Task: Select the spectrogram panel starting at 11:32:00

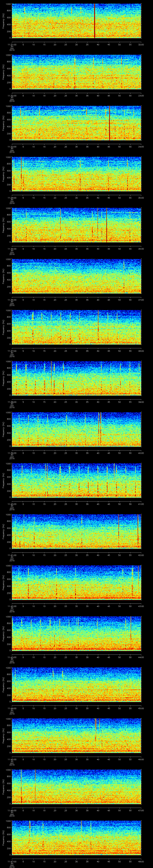Action: point(77,72)
